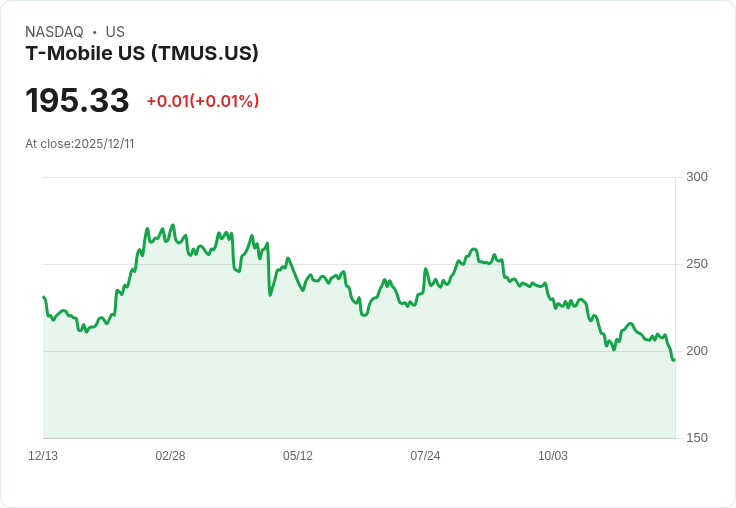The height and width of the screenshot is (508, 736).
Task: Select the 10/03 date on x-axis
Action: point(553,456)
